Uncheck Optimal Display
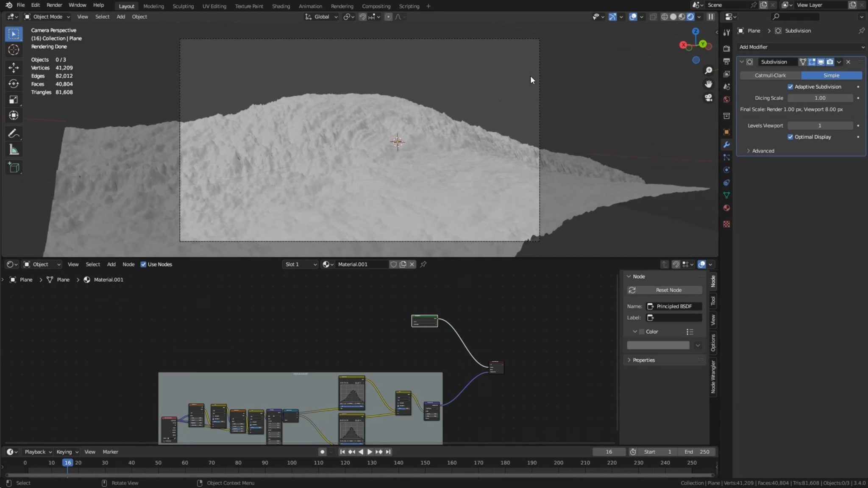The image size is (868, 488). (x=791, y=137)
